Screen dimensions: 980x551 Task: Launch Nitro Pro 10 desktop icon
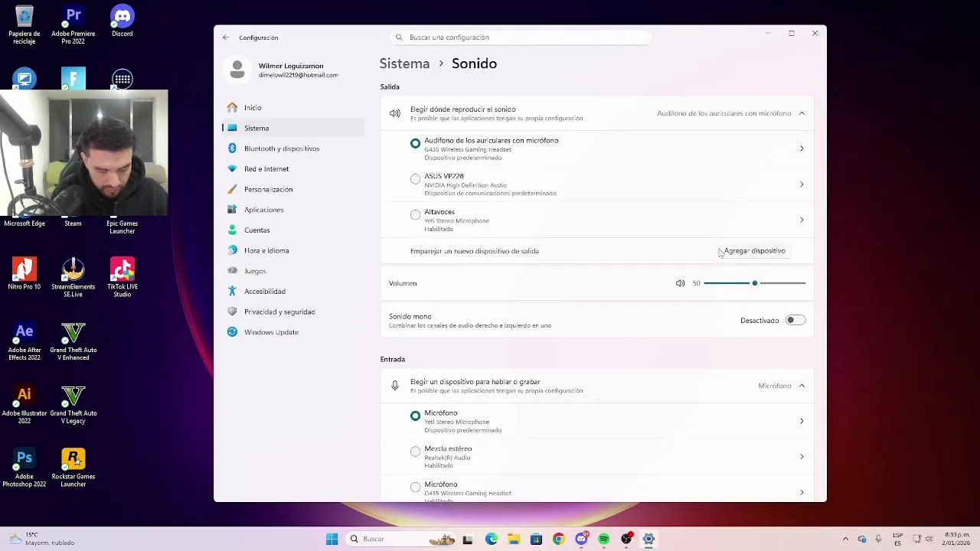(24, 274)
